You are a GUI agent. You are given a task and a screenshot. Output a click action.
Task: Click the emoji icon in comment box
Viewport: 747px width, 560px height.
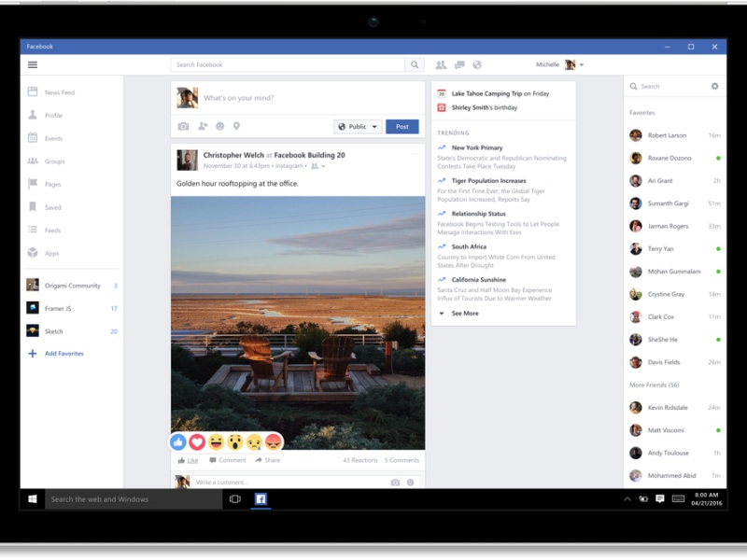pyautogui.click(x=411, y=483)
